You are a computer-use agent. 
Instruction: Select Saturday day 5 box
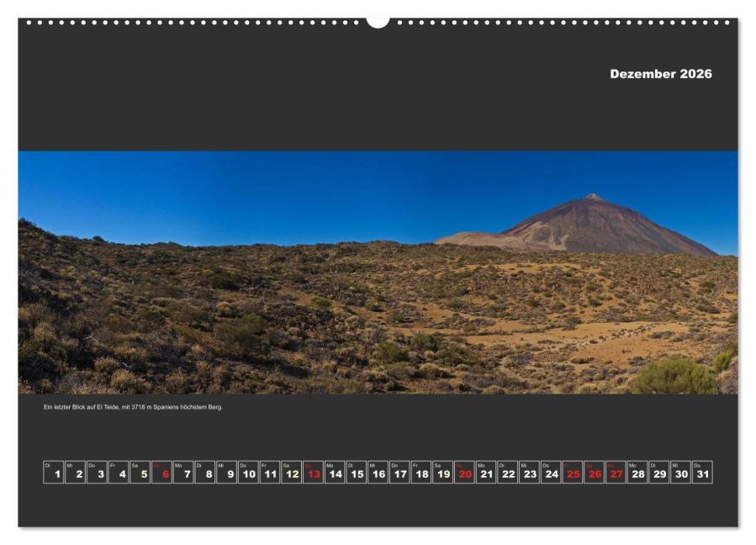coord(140,472)
